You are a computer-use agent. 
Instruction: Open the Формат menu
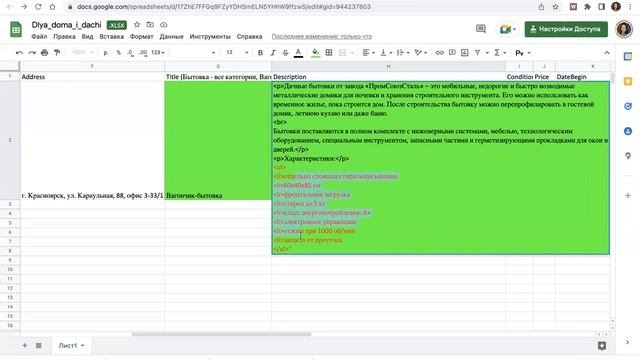coord(141,36)
